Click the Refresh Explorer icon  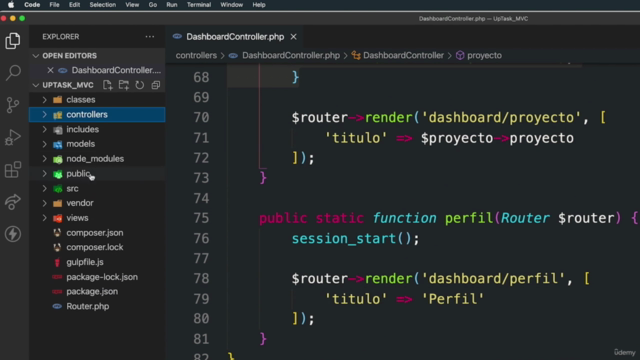[140, 85]
